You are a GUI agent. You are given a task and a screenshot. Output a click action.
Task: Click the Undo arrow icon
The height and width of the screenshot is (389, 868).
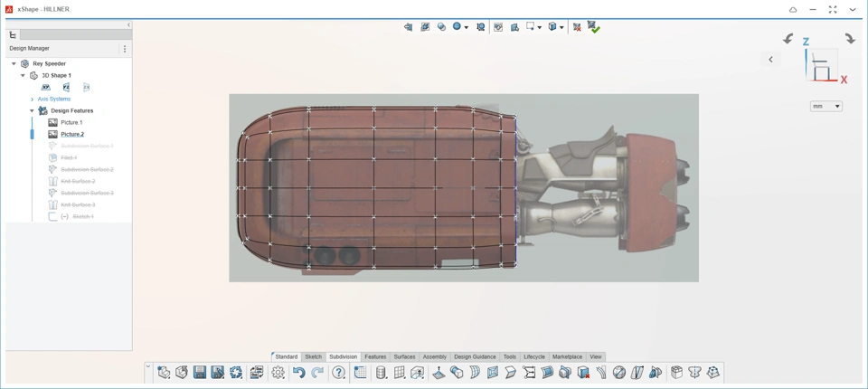pyautogui.click(x=298, y=373)
